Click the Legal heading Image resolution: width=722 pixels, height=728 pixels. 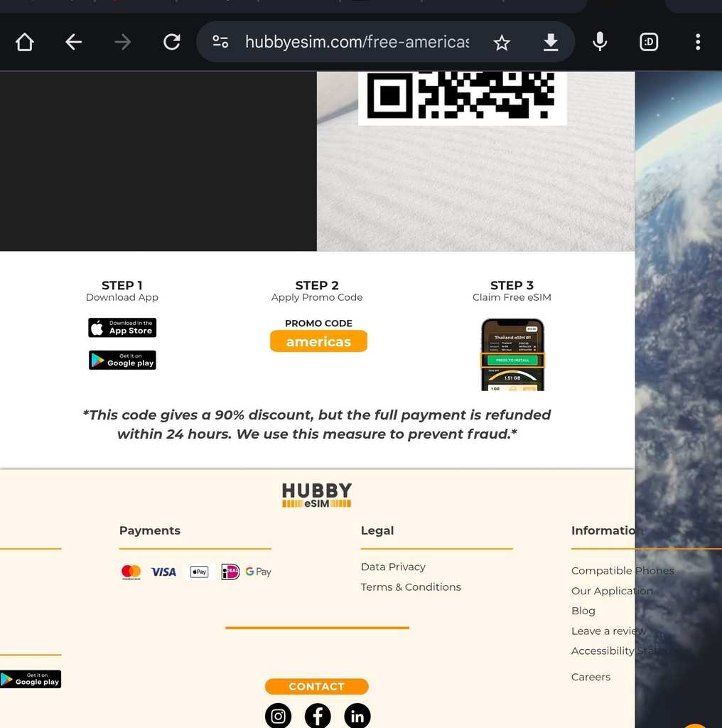pyautogui.click(x=377, y=530)
